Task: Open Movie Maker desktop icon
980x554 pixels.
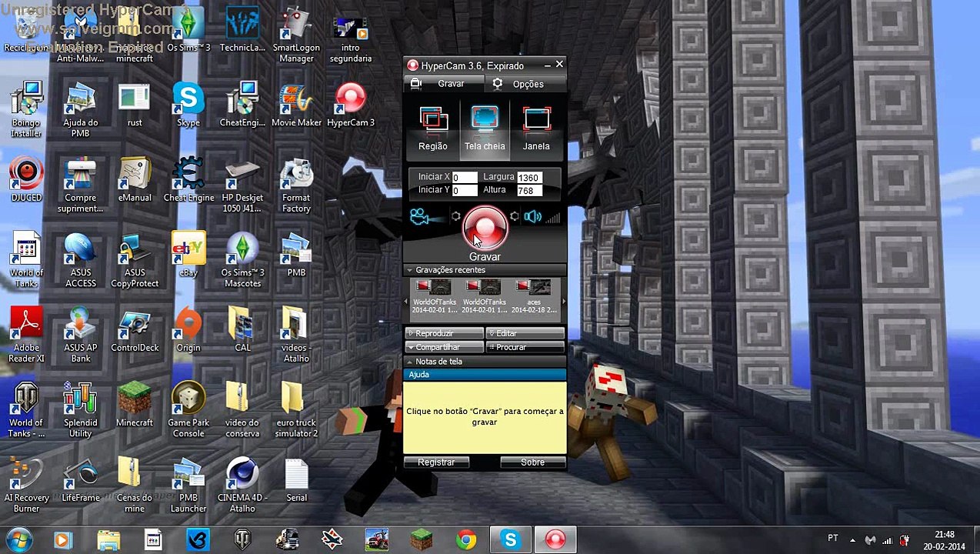Action: pos(296,105)
